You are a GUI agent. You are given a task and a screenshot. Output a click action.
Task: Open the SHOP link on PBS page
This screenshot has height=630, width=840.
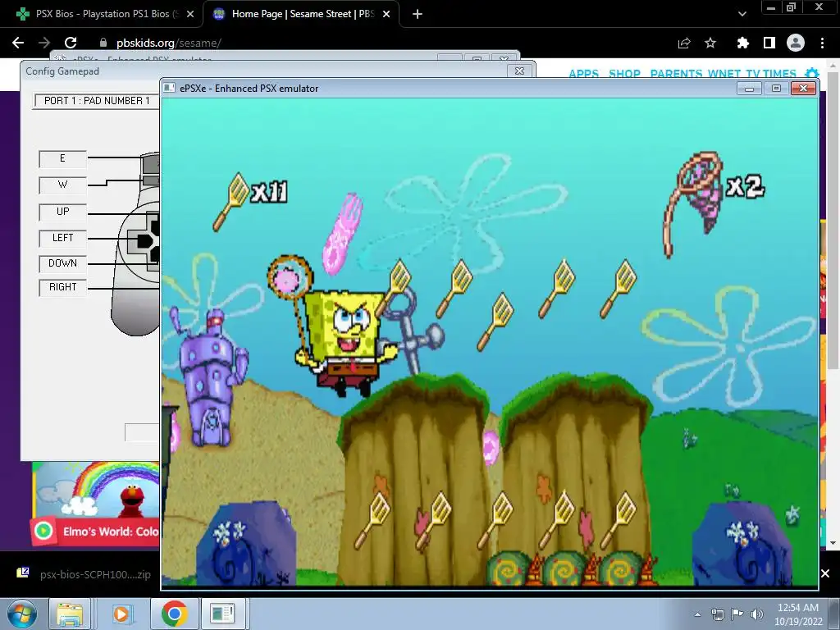(x=624, y=73)
